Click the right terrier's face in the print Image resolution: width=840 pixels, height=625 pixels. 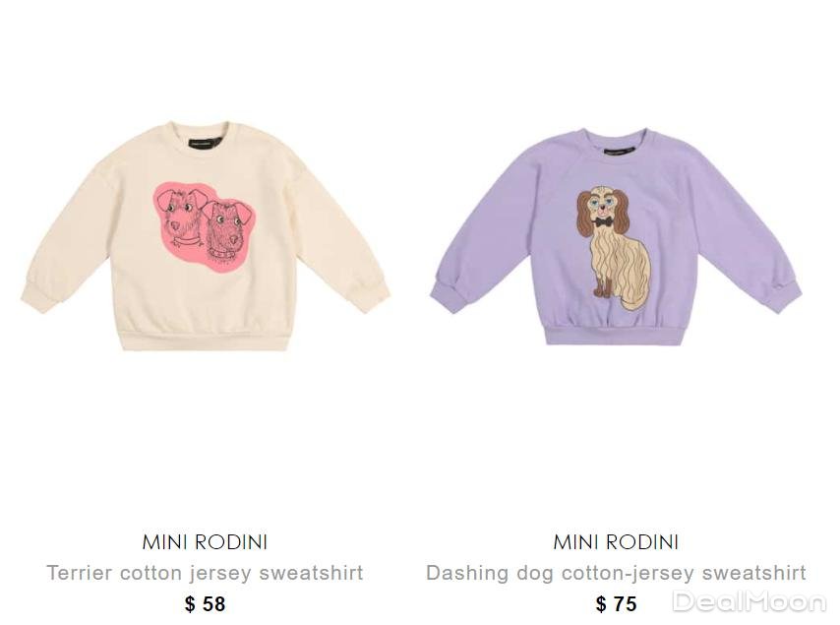pos(226,227)
